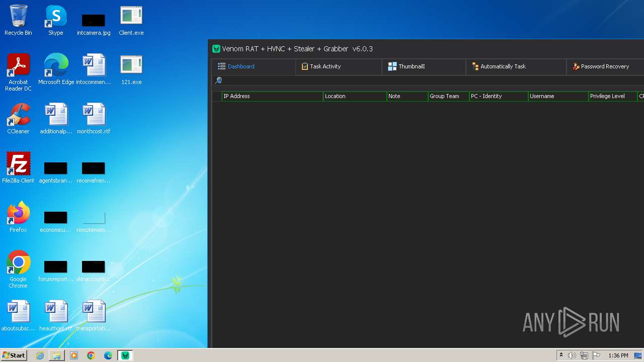Click the Venom RAT window title bar
The image size is (644, 362).
click(x=426, y=49)
